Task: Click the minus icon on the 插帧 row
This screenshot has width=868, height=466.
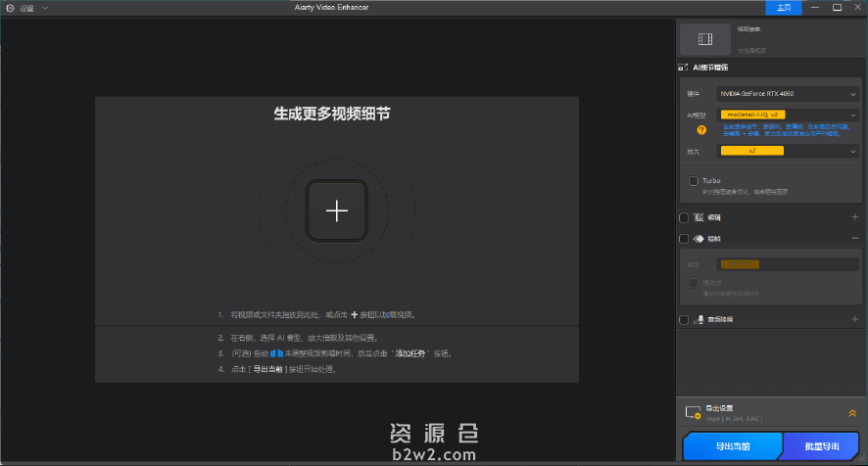Action: pos(854,238)
